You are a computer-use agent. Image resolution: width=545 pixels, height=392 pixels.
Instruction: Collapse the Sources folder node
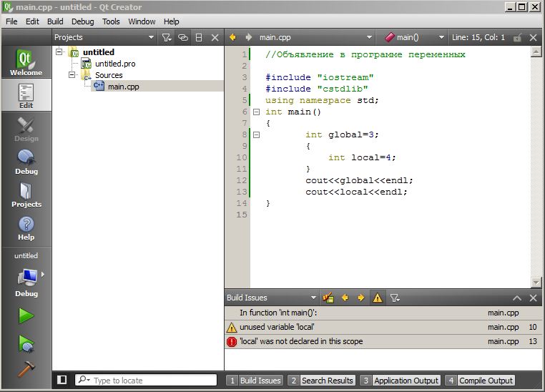(x=72, y=74)
